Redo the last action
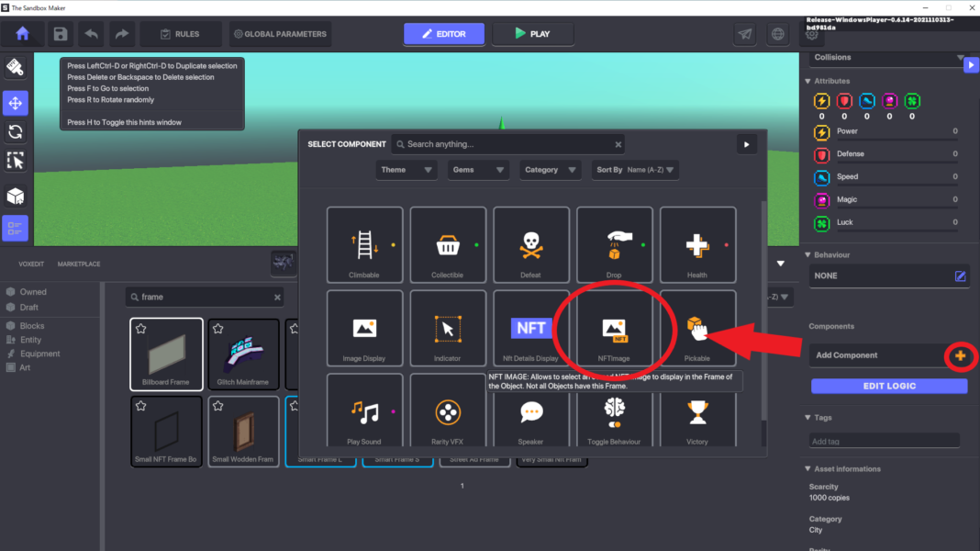The height and width of the screenshot is (551, 980). (122, 34)
